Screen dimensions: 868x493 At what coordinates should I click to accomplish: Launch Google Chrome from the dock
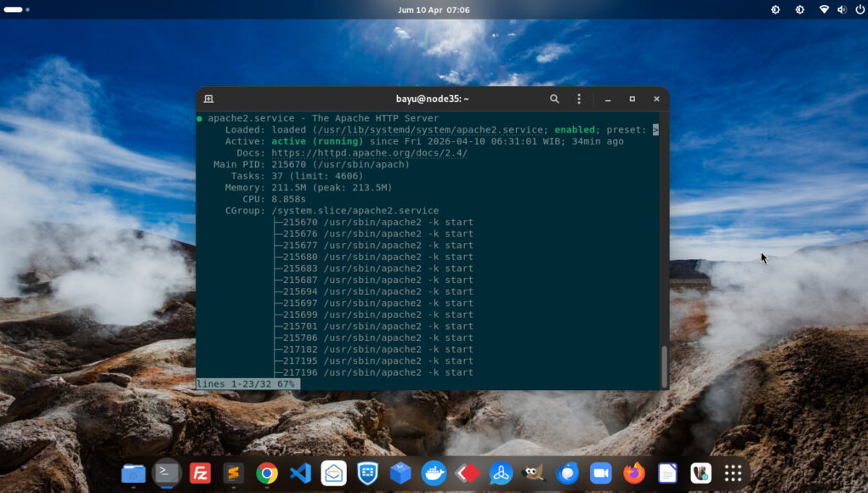267,473
